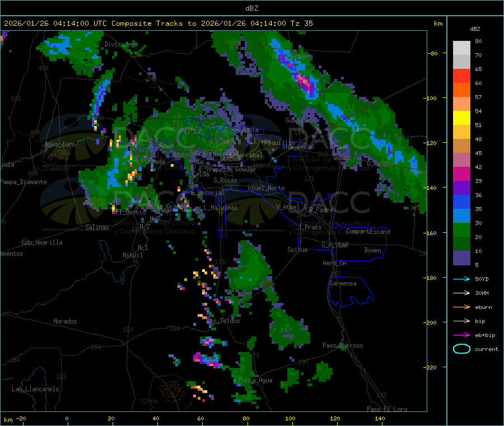504x426 pixels.
Task: Click the El_Desvio place label
Action: pos(131,212)
